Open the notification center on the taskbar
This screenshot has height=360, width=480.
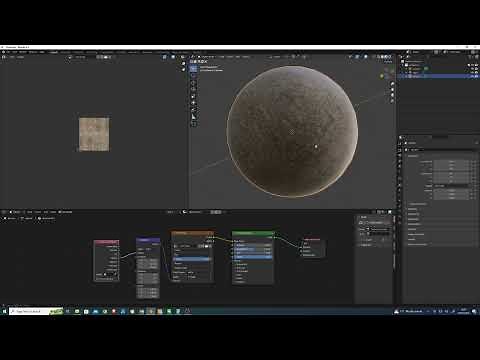474,311
